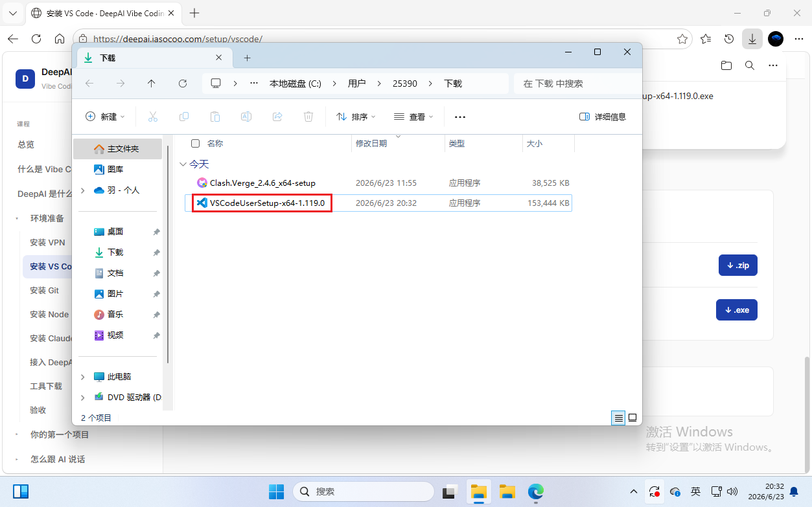
Task: Open Edge history icon
Action: click(x=729, y=39)
